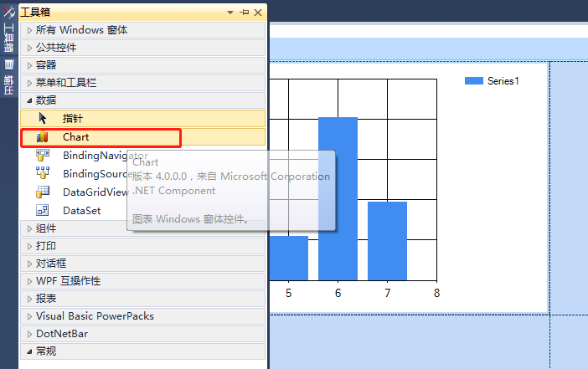Click the BindingSource icon
This screenshot has height=369, width=588.
[43, 173]
